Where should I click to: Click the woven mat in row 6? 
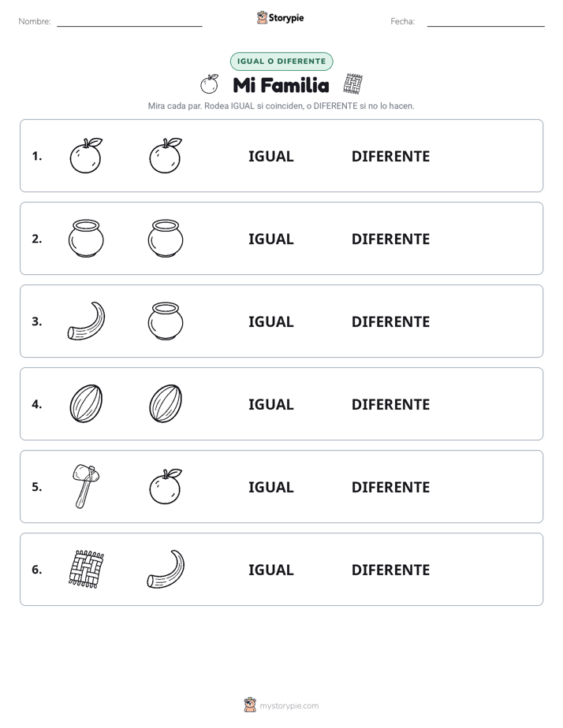point(86,569)
